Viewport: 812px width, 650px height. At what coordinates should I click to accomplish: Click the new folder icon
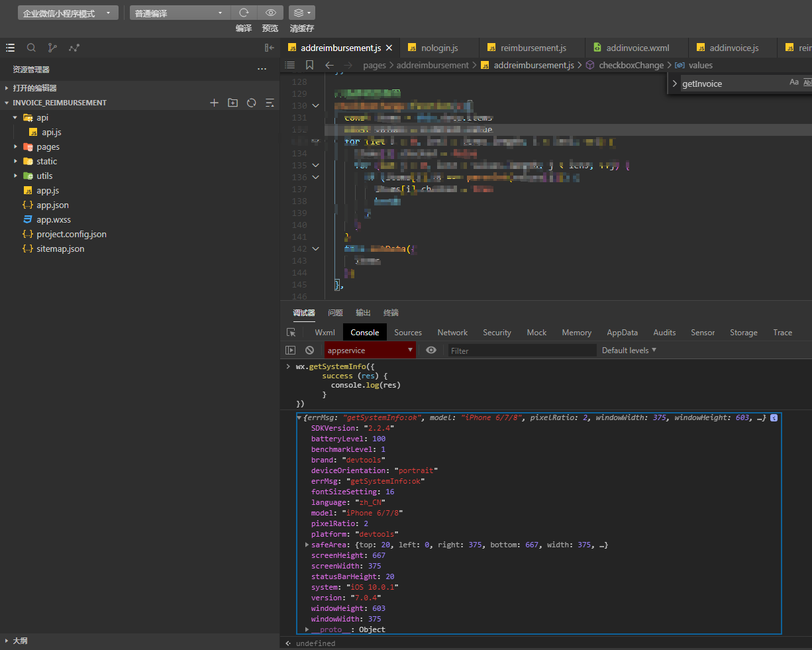tap(232, 103)
